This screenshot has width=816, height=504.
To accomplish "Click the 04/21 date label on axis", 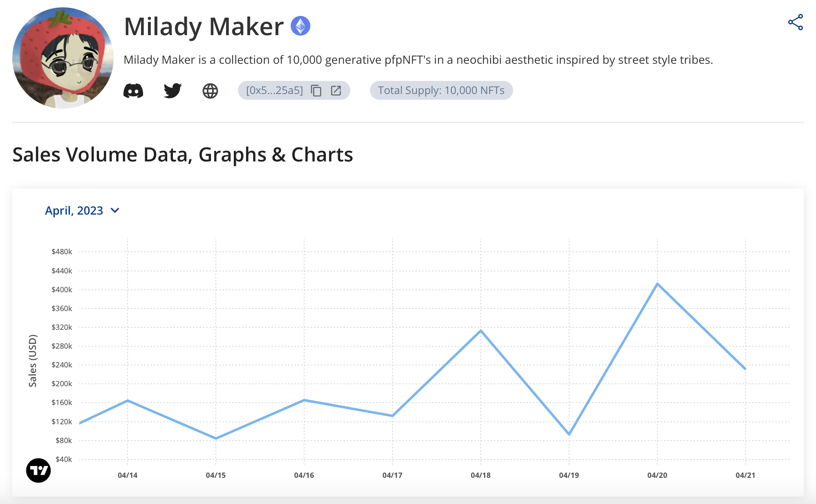I will [x=745, y=475].
